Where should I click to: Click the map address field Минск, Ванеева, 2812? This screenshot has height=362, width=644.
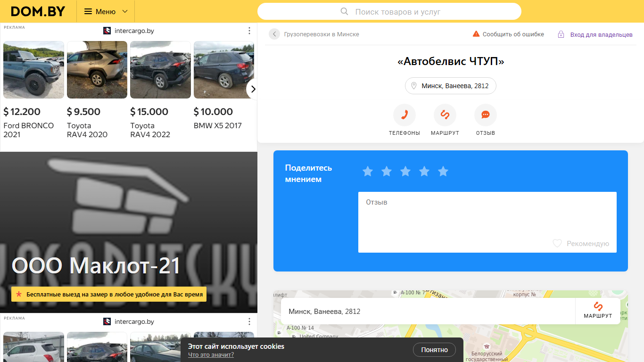coord(428,311)
